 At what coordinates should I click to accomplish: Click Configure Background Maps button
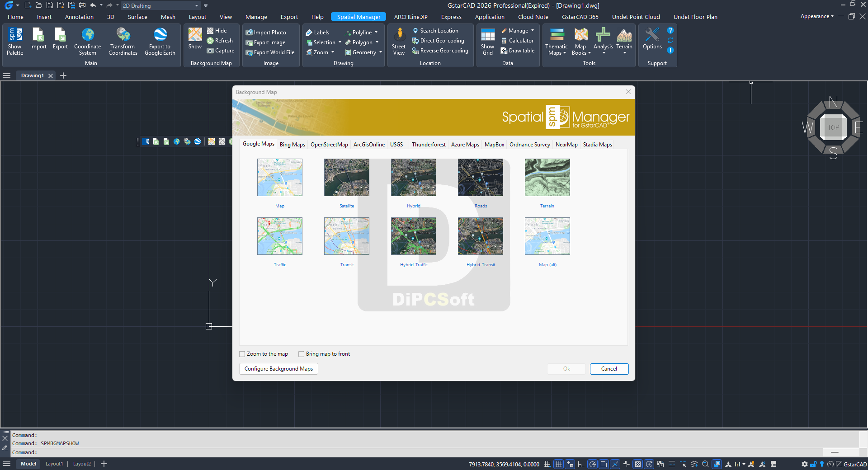pos(278,369)
